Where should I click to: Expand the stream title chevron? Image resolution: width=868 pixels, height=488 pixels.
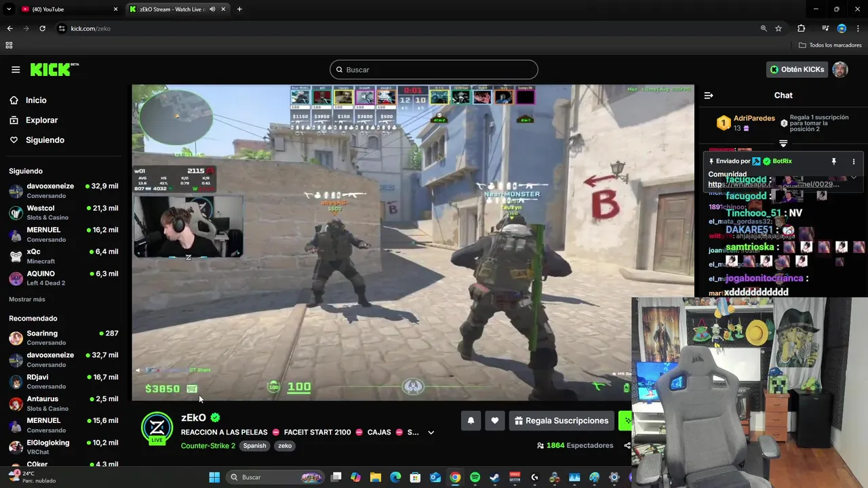coord(431,432)
